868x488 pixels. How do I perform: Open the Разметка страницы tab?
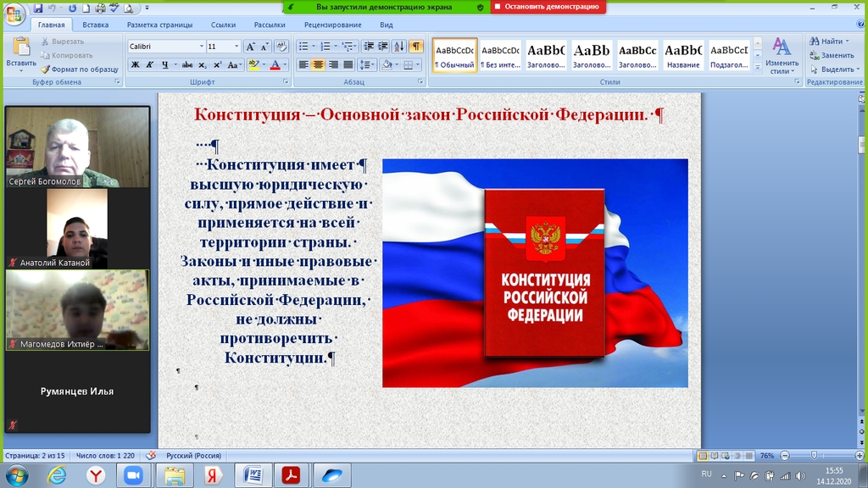159,25
